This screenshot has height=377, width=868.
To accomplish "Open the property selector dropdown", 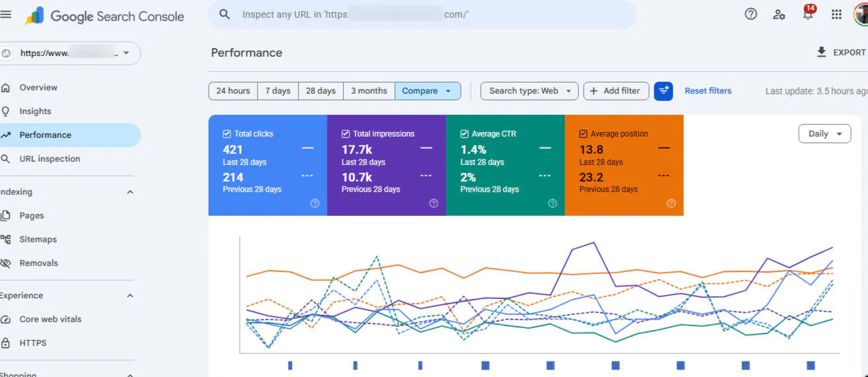I will 69,53.
